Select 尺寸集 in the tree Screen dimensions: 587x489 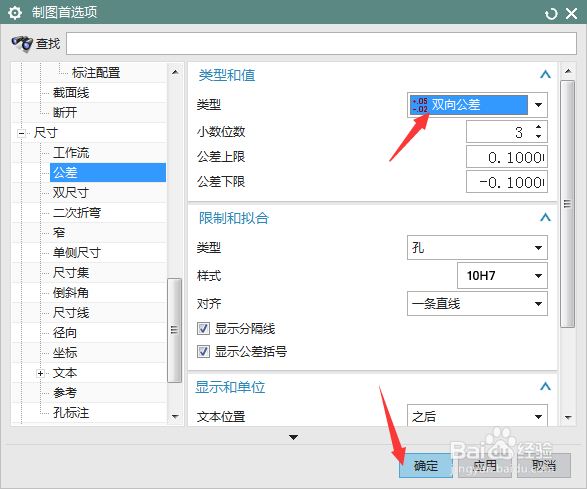click(x=71, y=273)
